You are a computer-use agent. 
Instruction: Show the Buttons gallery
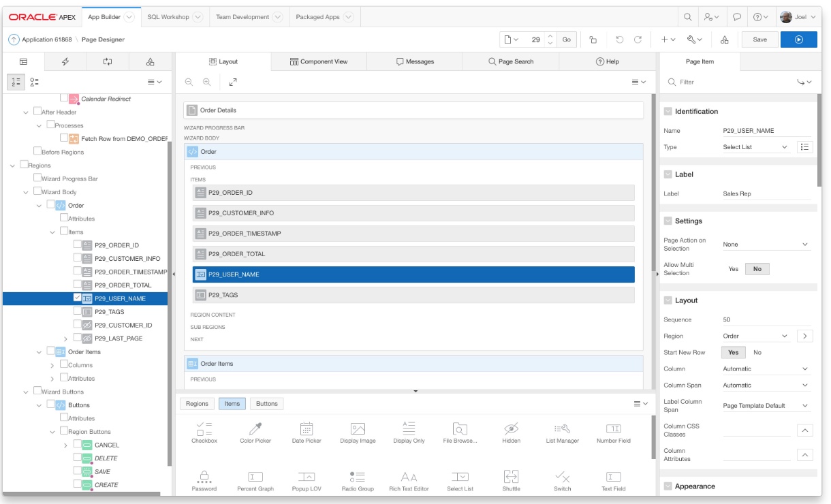coord(266,404)
